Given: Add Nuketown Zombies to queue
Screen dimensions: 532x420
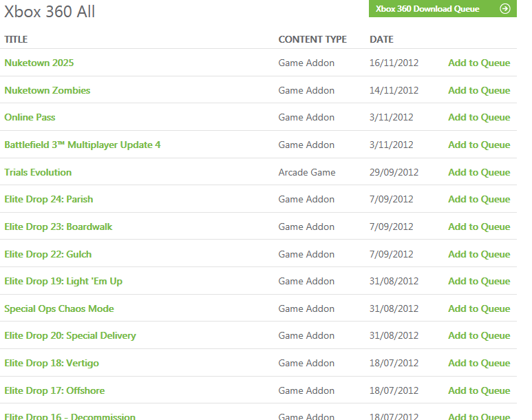Looking at the screenshot, I should point(479,90).
